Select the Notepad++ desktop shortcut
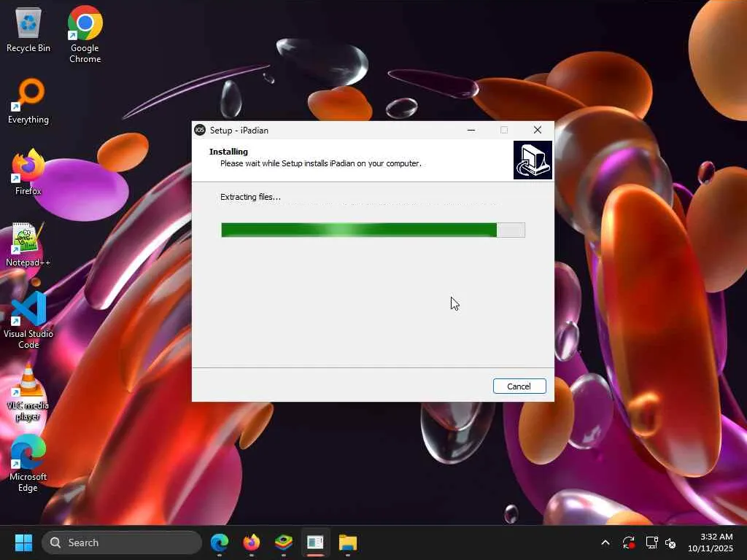The height and width of the screenshot is (560, 747). (28, 244)
